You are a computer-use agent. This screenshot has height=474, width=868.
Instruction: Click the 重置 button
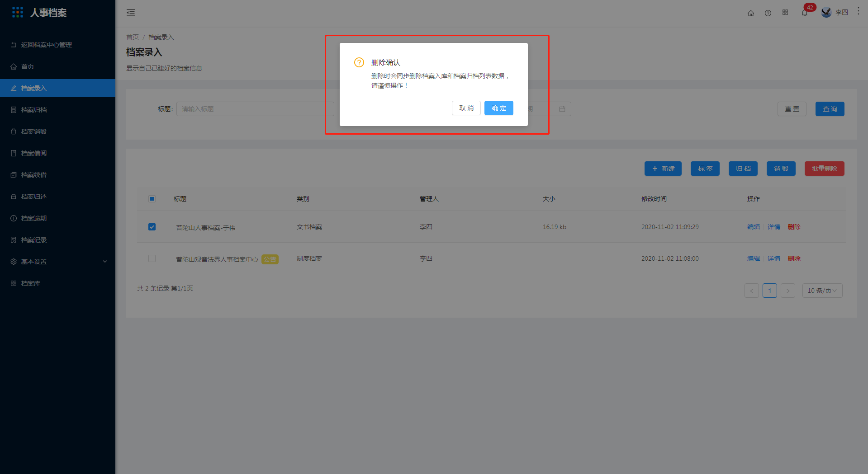point(792,109)
